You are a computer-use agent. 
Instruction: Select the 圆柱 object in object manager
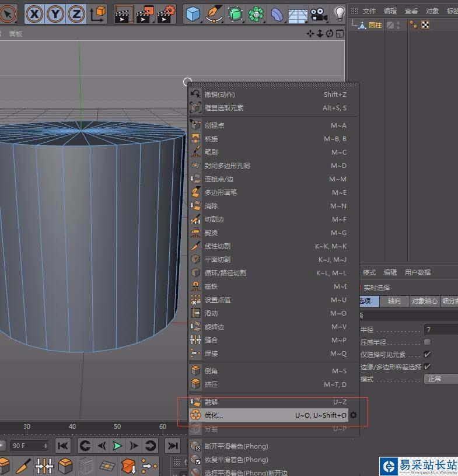pos(375,25)
